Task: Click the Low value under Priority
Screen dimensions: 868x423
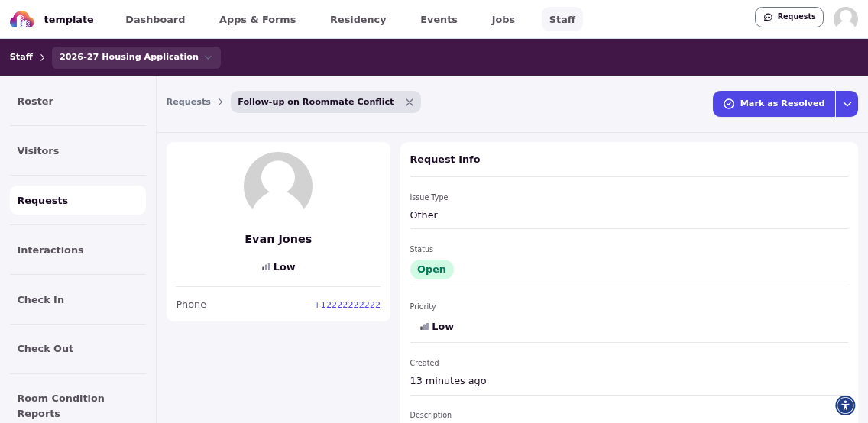Action: tap(437, 327)
